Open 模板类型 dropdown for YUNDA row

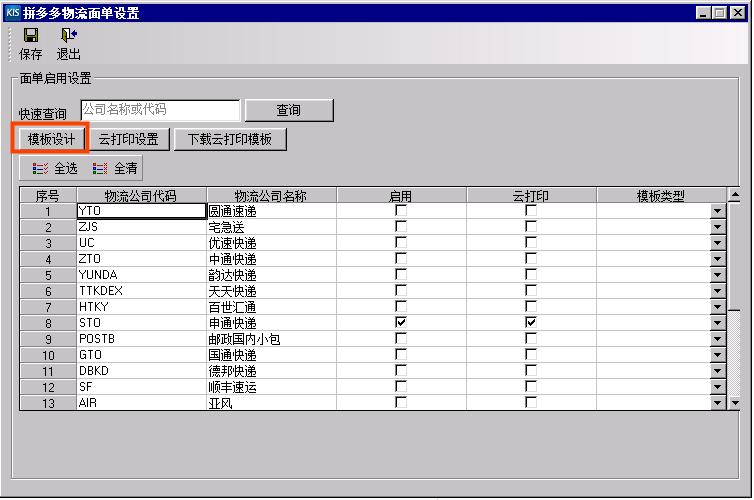point(717,275)
